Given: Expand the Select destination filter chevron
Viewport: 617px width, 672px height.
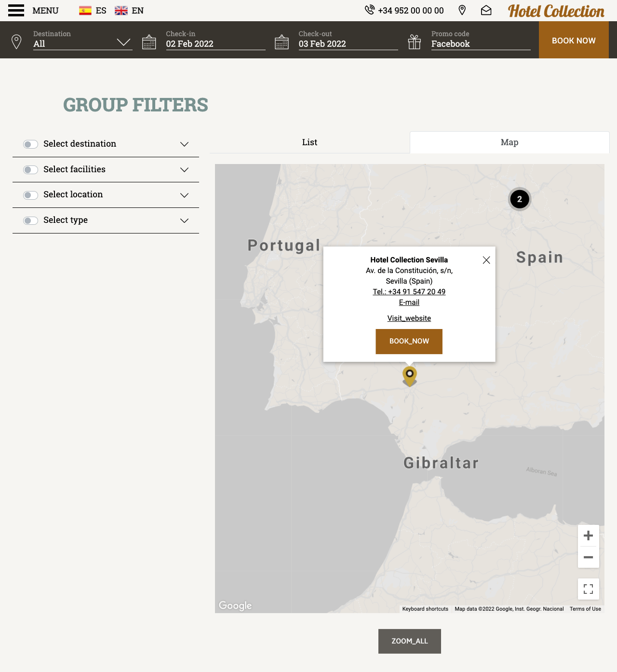Looking at the screenshot, I should click(x=184, y=144).
